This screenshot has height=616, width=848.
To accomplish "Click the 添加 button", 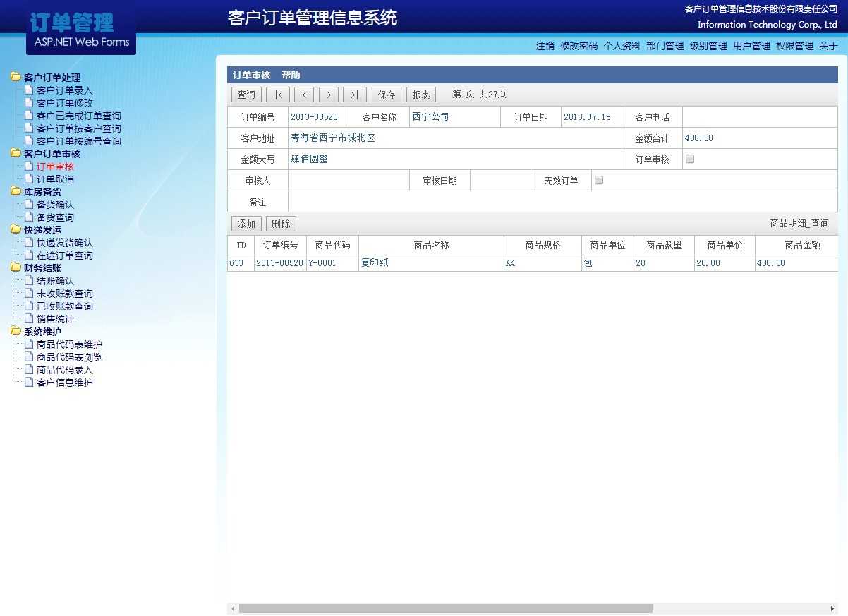I will (x=246, y=224).
